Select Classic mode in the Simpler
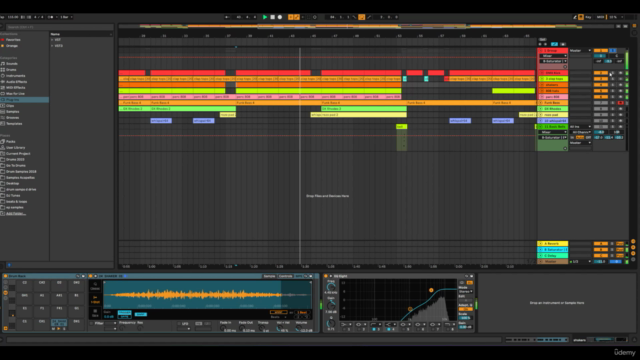 [95, 286]
